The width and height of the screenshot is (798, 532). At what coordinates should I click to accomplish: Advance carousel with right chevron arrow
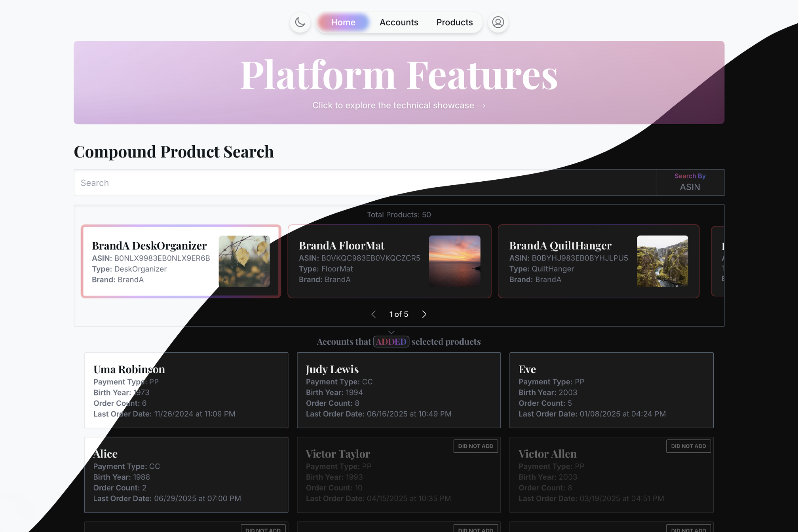point(424,314)
